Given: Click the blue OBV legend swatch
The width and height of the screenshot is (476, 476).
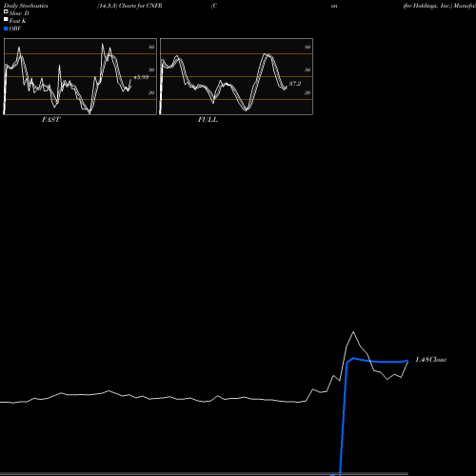Looking at the screenshot, I should tap(6, 29).
